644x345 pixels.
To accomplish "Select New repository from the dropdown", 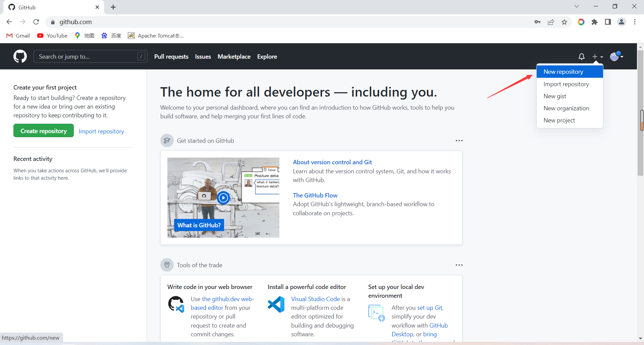I will click(570, 72).
